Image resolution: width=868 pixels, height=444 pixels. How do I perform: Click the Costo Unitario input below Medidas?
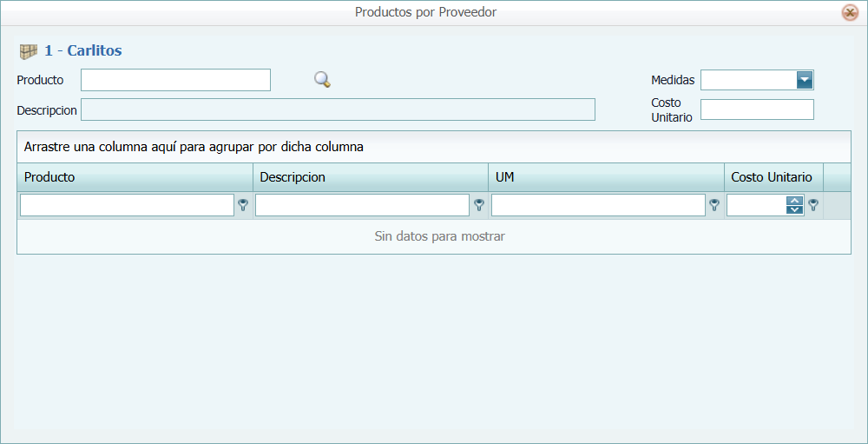tap(756, 109)
